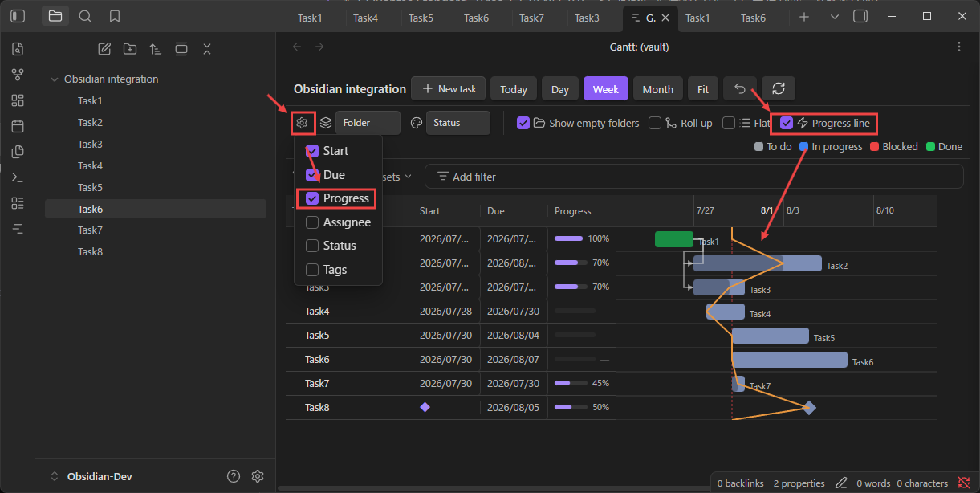980x493 pixels.
Task: Open settings gear beside vault name
Action: coord(258,476)
